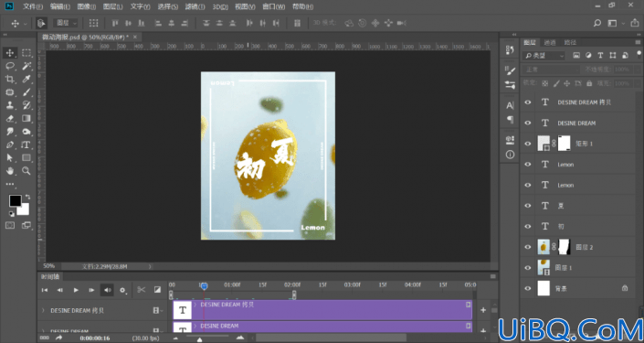Toggle visibility of 图层 1
This screenshot has width=644, height=343.
pos(528,268)
